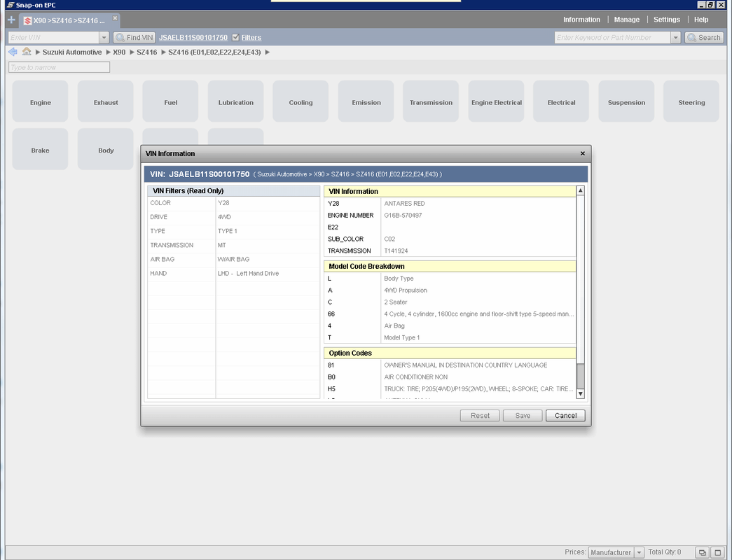Select SZ416 breadcrumb item
The height and width of the screenshot is (560, 732).
(146, 52)
